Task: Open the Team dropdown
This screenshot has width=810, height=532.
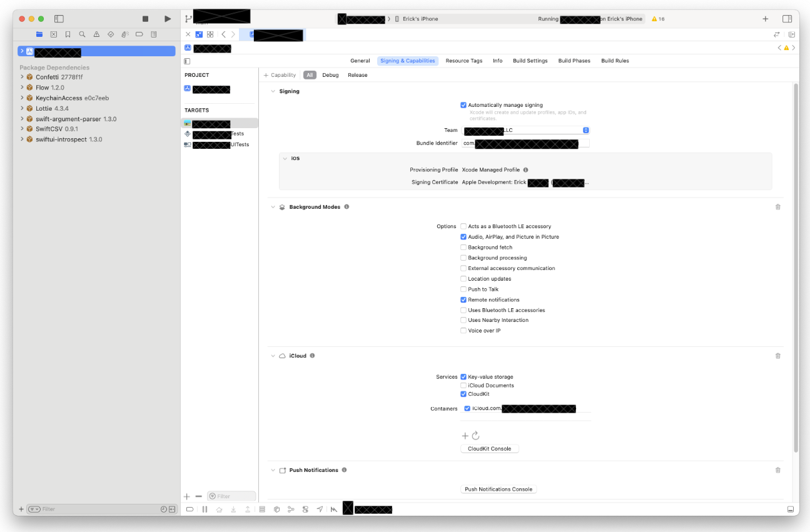Action: pyautogui.click(x=525, y=130)
